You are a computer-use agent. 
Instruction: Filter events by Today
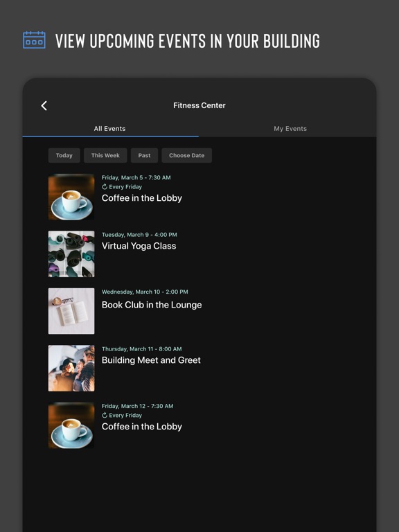click(64, 155)
